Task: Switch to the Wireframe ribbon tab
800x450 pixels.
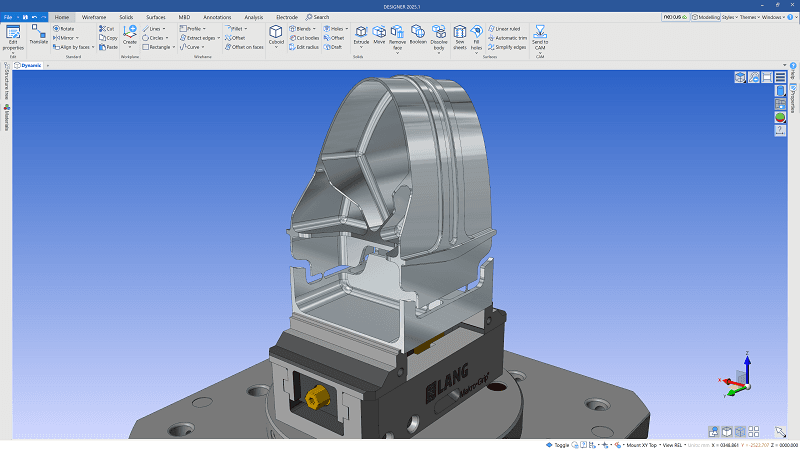Action: tap(94, 17)
